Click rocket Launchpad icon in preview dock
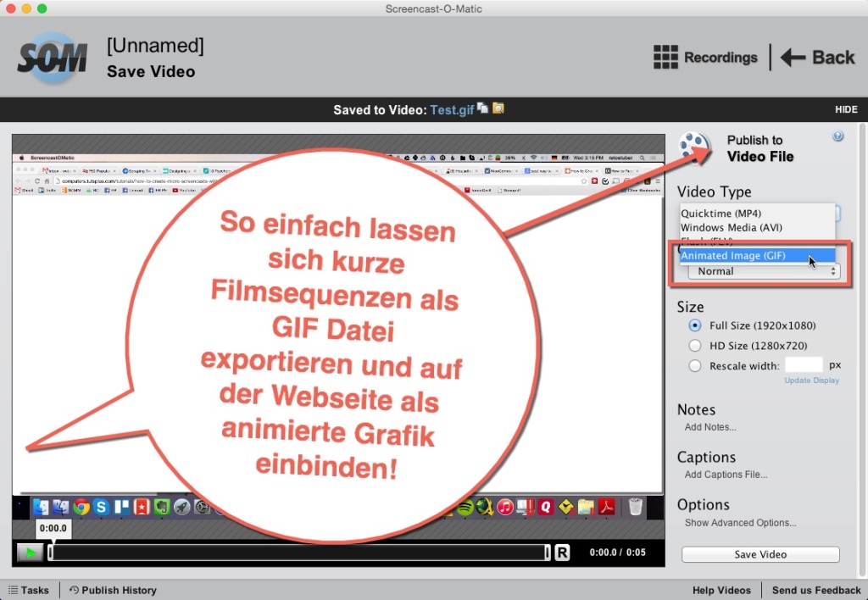This screenshot has height=600, width=868. tap(181, 507)
